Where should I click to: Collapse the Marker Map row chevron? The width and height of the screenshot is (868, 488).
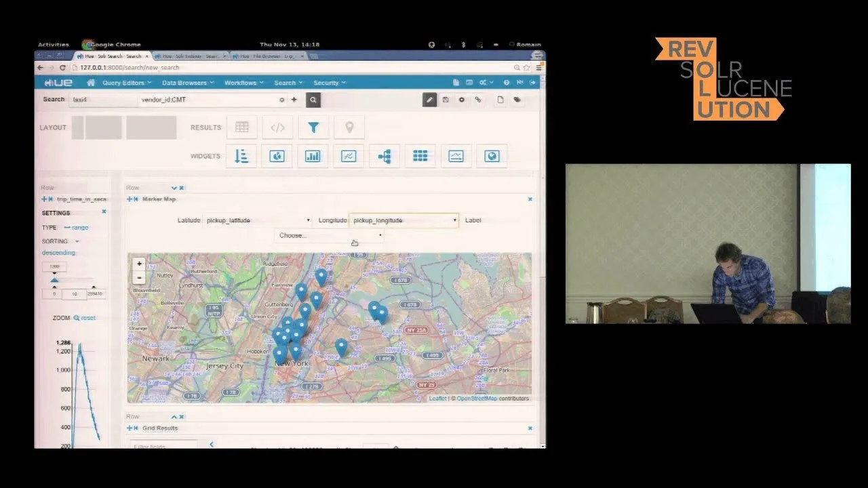pyautogui.click(x=174, y=188)
